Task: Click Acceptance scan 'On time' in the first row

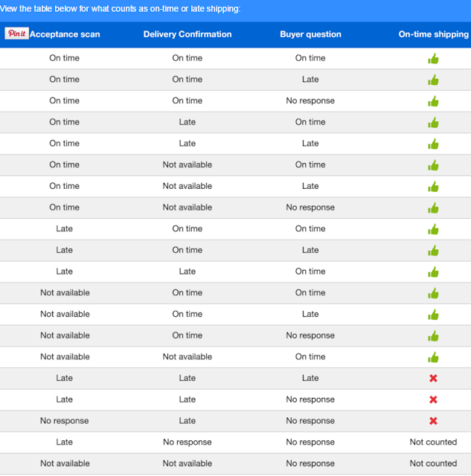Action: pos(65,58)
